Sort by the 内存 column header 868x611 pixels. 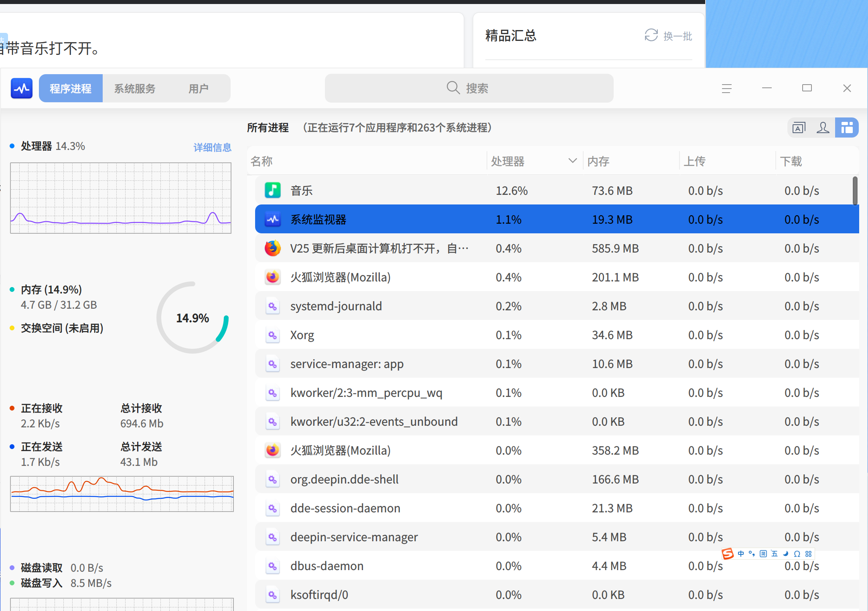tap(631, 161)
